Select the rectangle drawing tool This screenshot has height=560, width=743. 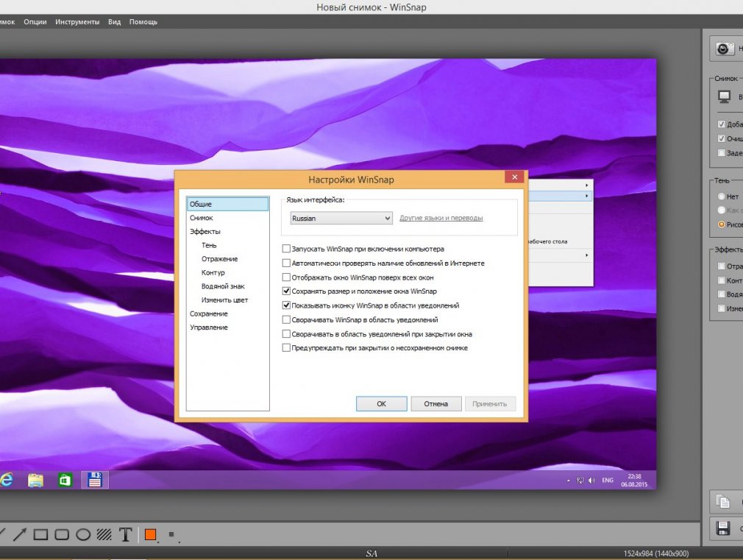(x=40, y=534)
